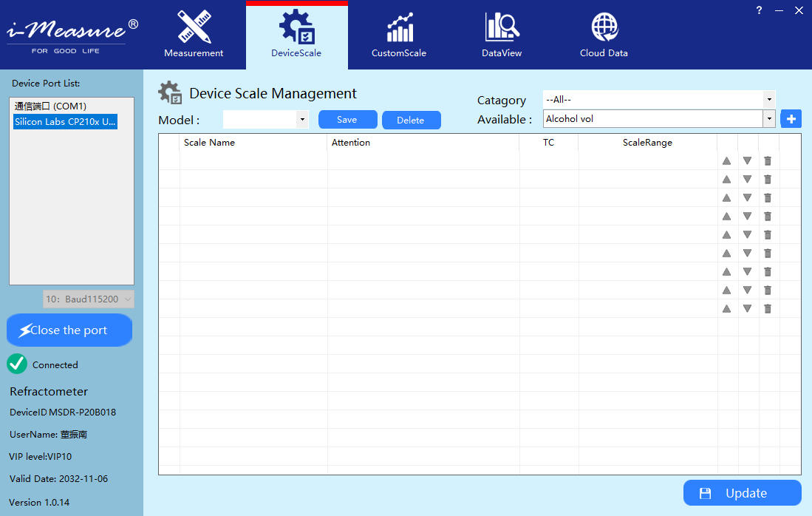The width and height of the screenshot is (812, 516).
Task: Open the Catagory dropdown list
Action: coord(769,99)
